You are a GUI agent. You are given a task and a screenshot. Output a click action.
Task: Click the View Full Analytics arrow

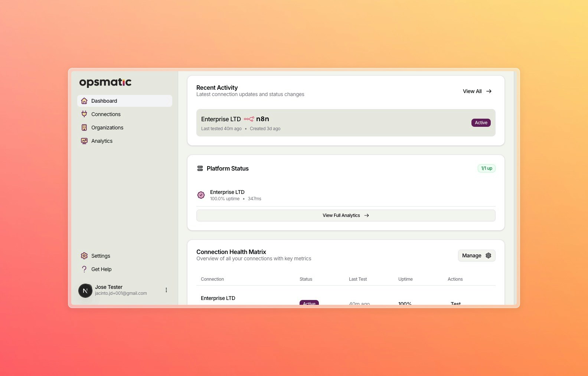(x=366, y=215)
